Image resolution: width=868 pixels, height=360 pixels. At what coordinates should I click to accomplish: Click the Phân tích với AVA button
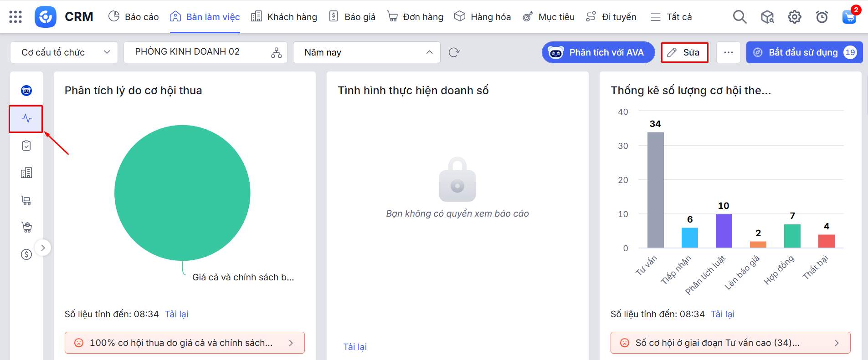598,52
